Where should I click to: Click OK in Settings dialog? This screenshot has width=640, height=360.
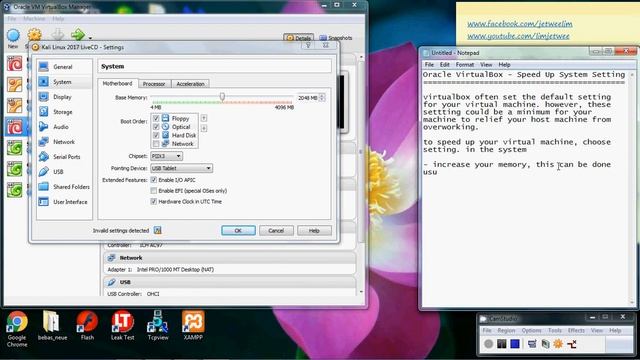(x=238, y=231)
